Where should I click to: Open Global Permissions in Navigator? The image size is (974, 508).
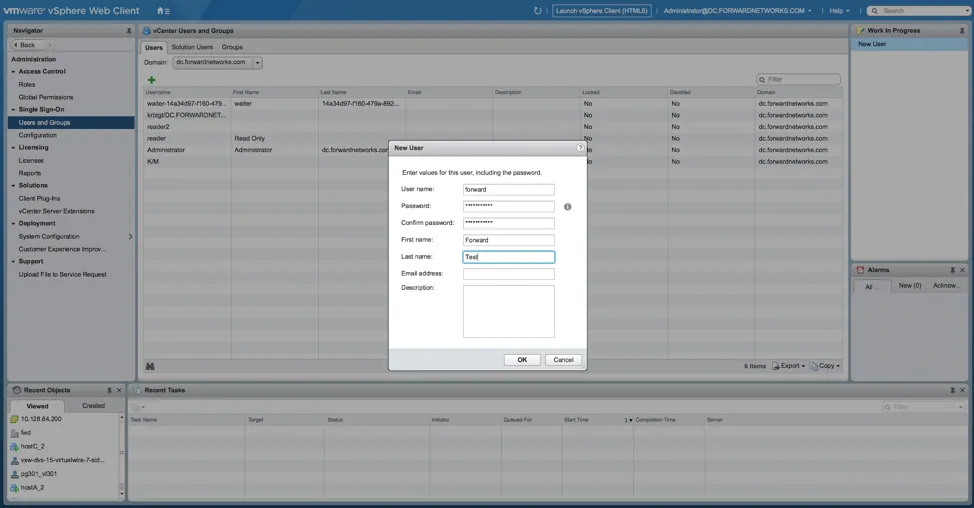click(x=46, y=98)
